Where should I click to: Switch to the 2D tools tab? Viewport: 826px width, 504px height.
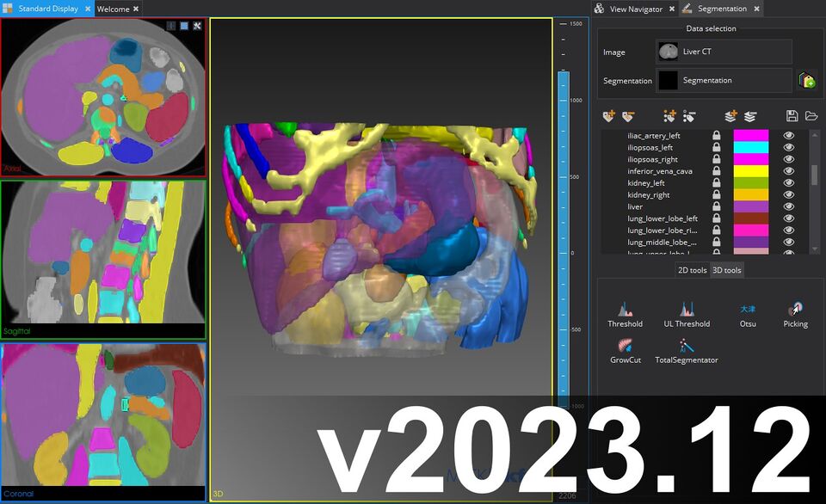click(x=692, y=270)
